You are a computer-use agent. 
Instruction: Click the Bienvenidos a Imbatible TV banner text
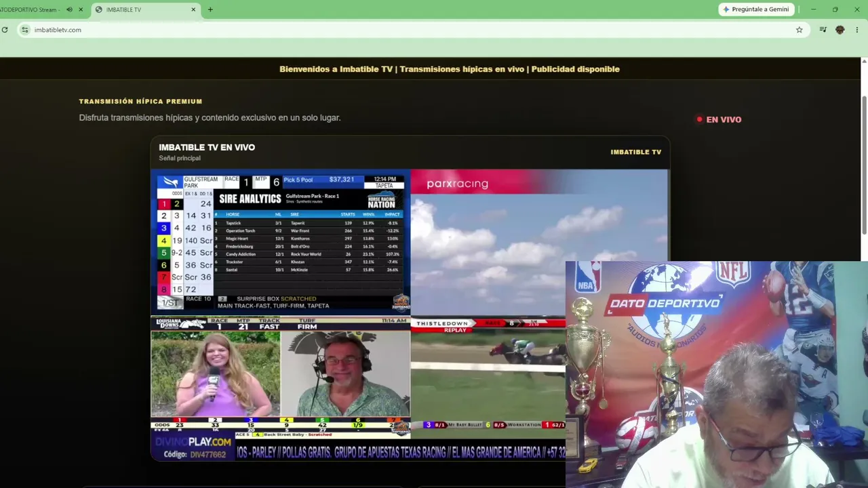[x=450, y=69]
